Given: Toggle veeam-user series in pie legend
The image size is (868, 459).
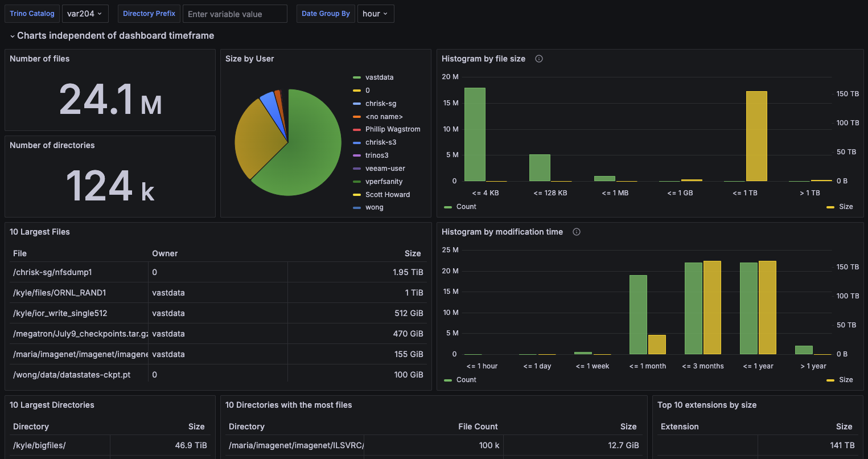Looking at the screenshot, I should (x=385, y=169).
